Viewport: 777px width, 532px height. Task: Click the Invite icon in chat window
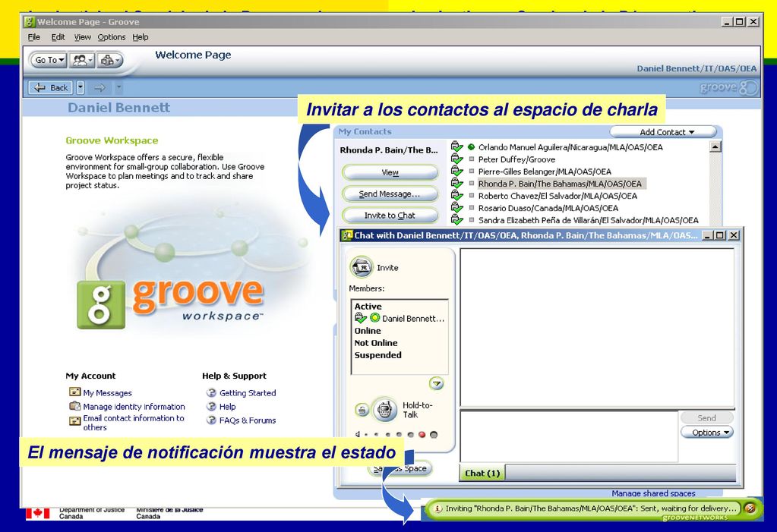tap(362, 267)
